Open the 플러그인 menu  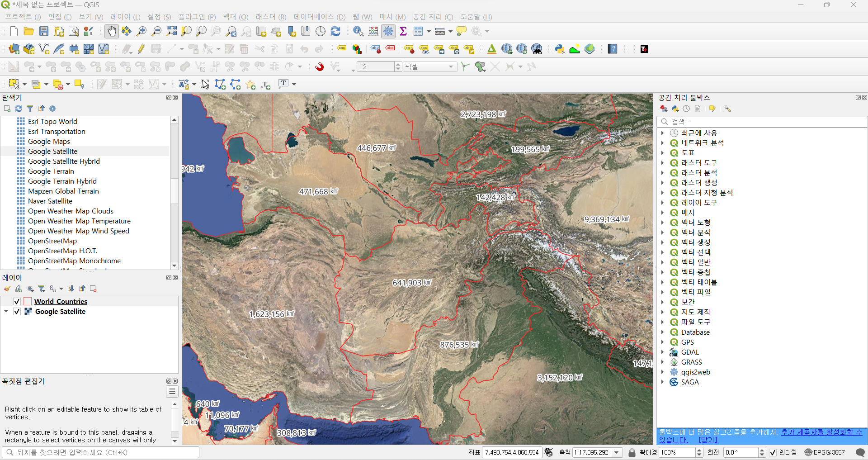coord(197,17)
